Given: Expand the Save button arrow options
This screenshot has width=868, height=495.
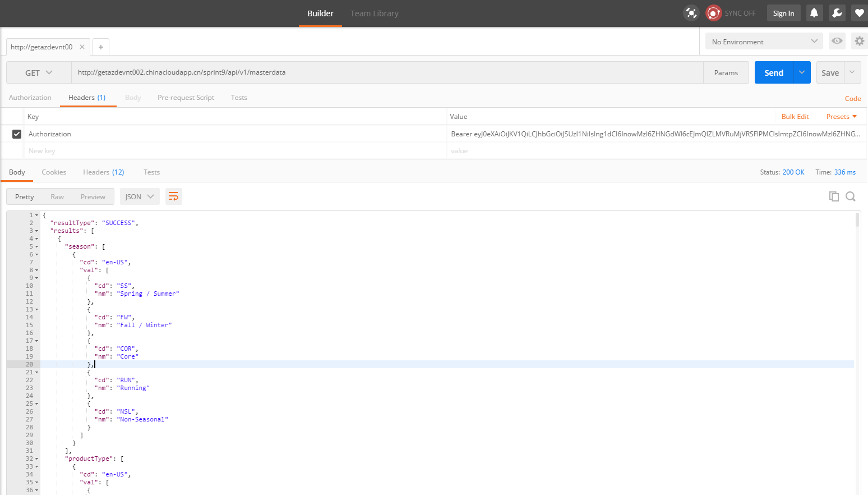Looking at the screenshot, I should point(852,72).
